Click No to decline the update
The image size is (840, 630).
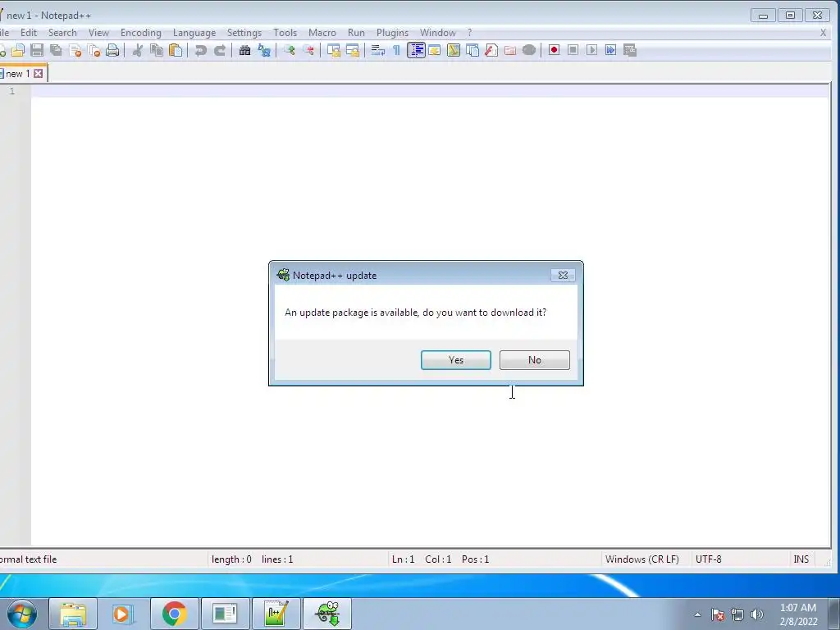535,360
